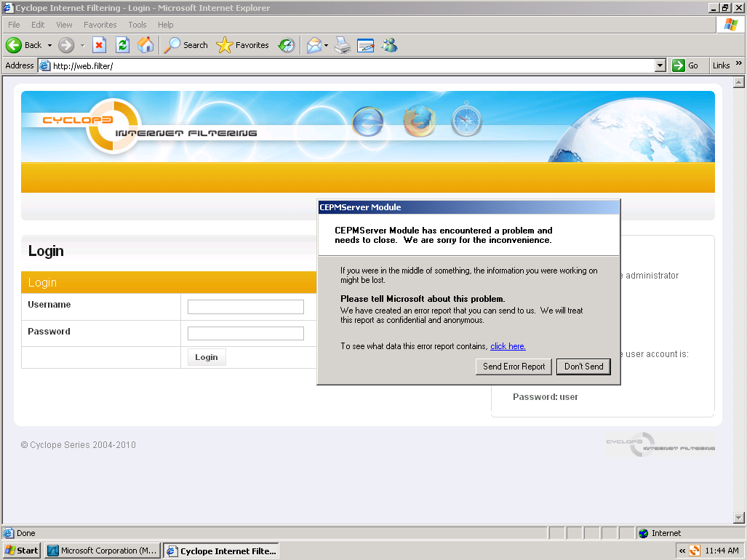This screenshot has height=560, width=747.
Task: Focus the Username input field
Action: coord(245,307)
